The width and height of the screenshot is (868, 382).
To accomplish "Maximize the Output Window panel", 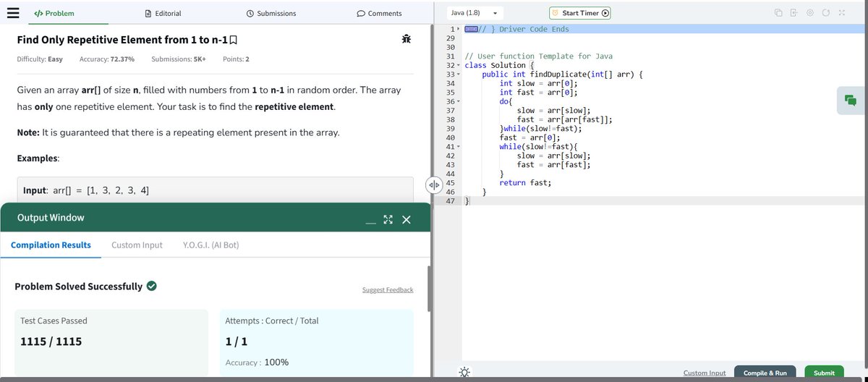I will click(388, 219).
